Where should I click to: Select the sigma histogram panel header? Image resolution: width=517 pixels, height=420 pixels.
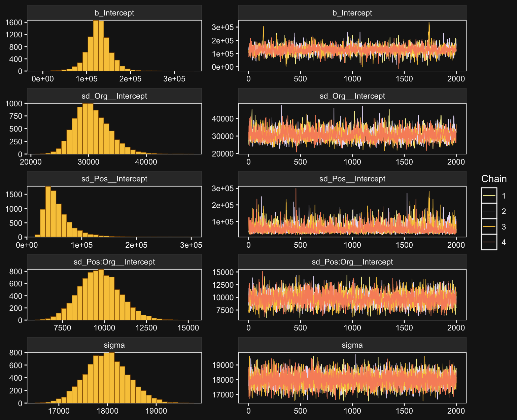(x=114, y=345)
